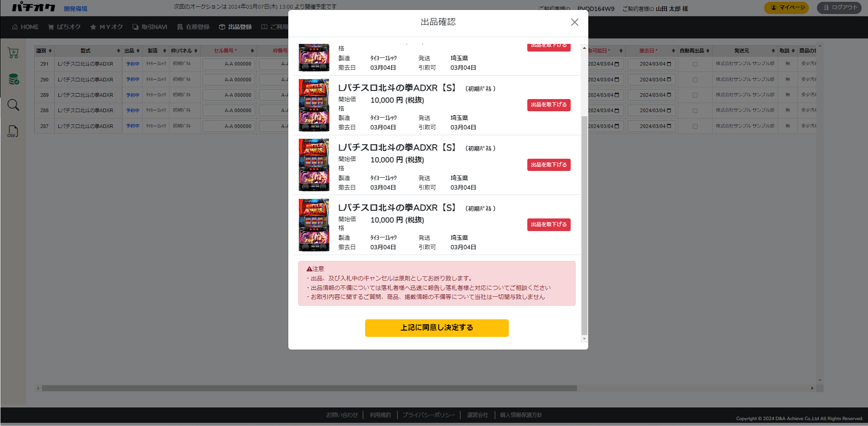Viewport: 868px width, 426px height.
Task: Open 撤去日 calendar icon in row 288
Action: coord(669,110)
